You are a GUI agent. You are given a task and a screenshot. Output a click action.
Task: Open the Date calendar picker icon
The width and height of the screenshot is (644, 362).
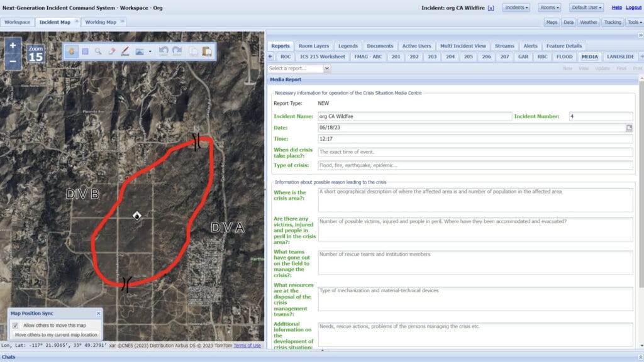click(x=629, y=128)
